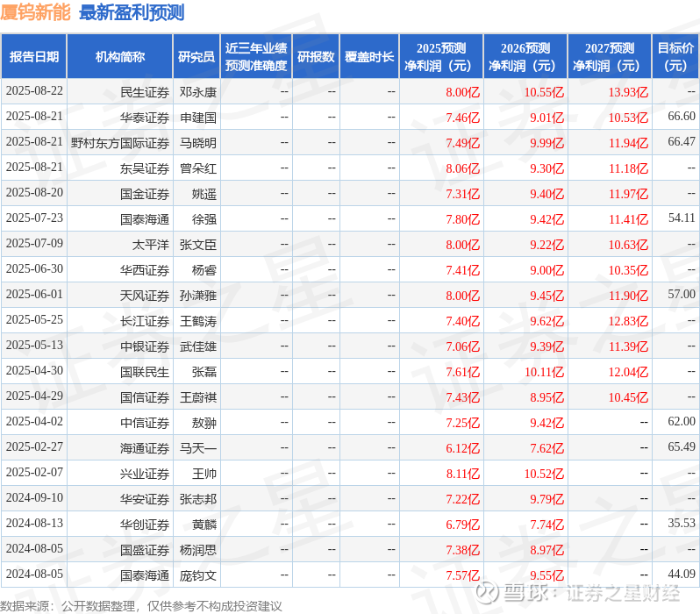This screenshot has width=700, height=614.
Task: Click the 覆盖时长 column header
Action: [x=369, y=57]
